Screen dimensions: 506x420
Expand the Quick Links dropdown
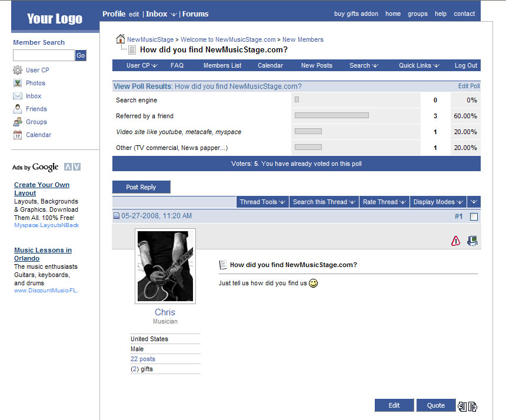click(419, 65)
